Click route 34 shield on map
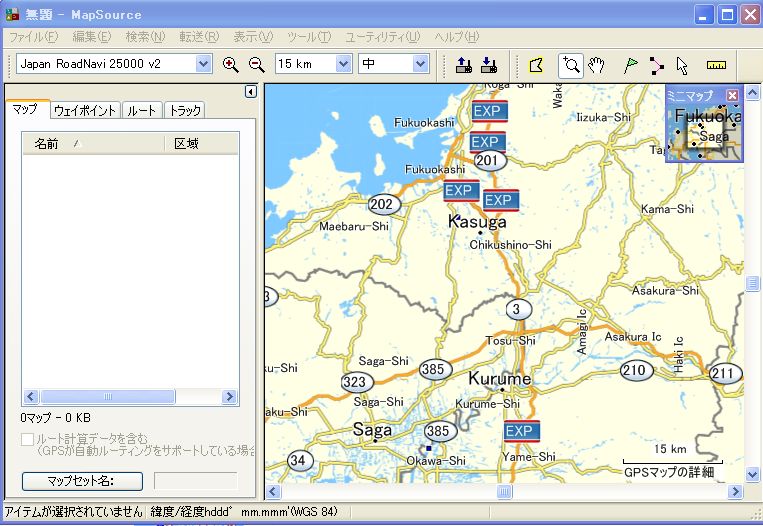Image resolution: width=763 pixels, height=526 pixels. tap(298, 460)
